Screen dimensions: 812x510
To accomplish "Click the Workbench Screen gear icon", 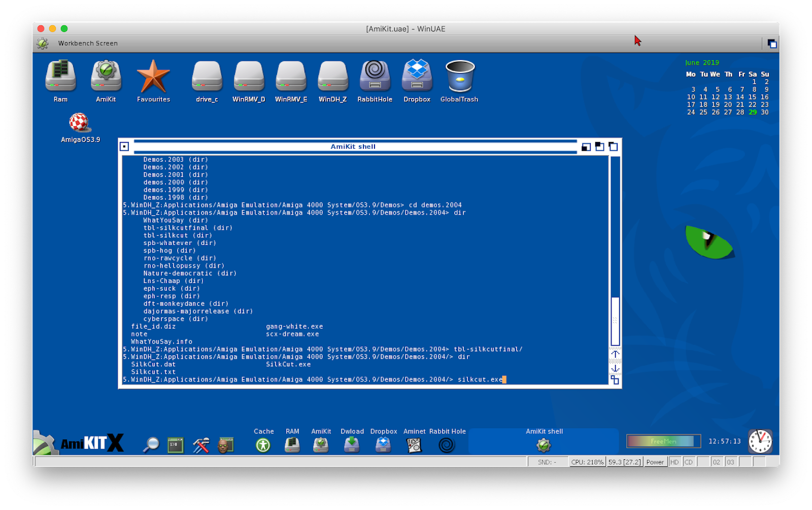I will tap(43, 44).
